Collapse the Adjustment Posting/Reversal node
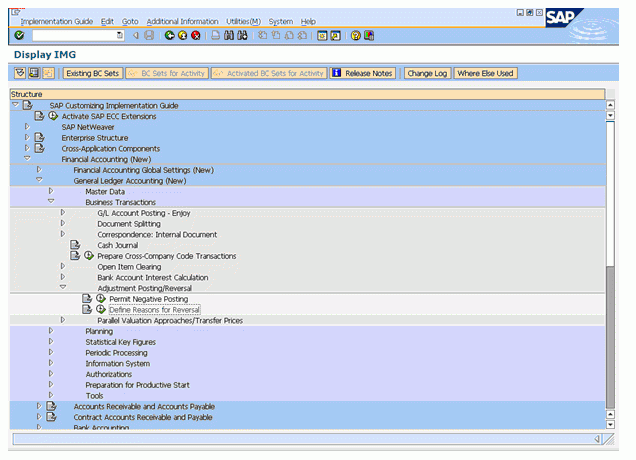The width and height of the screenshot is (636, 460). point(62,287)
